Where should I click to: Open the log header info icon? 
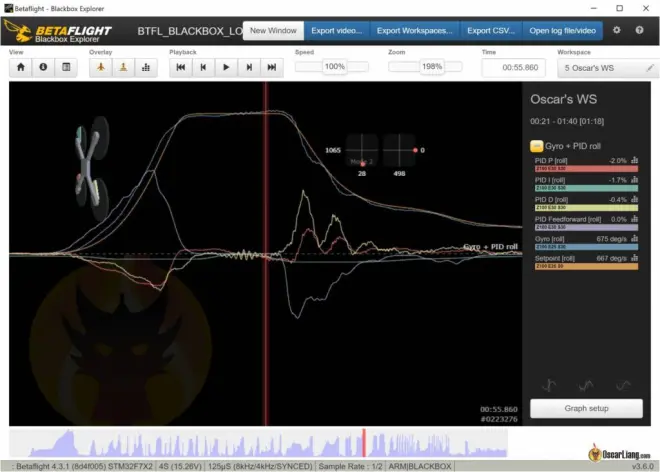pos(43,67)
